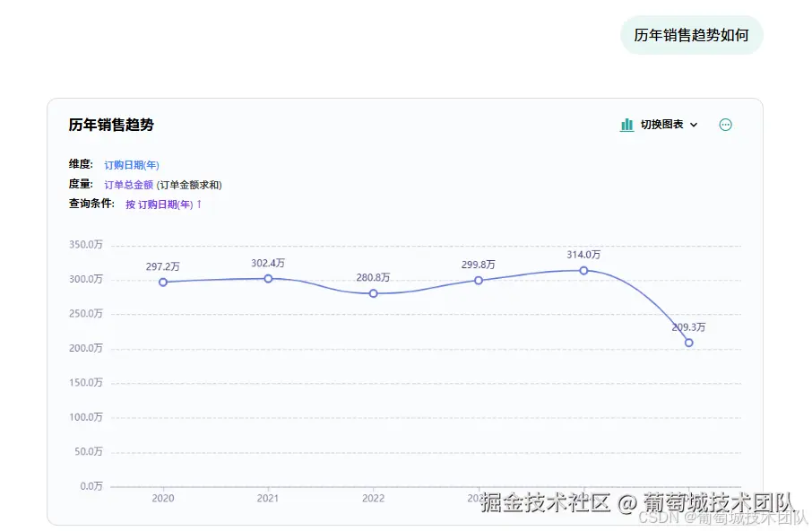Select the 2021 data point at 302.4万

(x=268, y=279)
